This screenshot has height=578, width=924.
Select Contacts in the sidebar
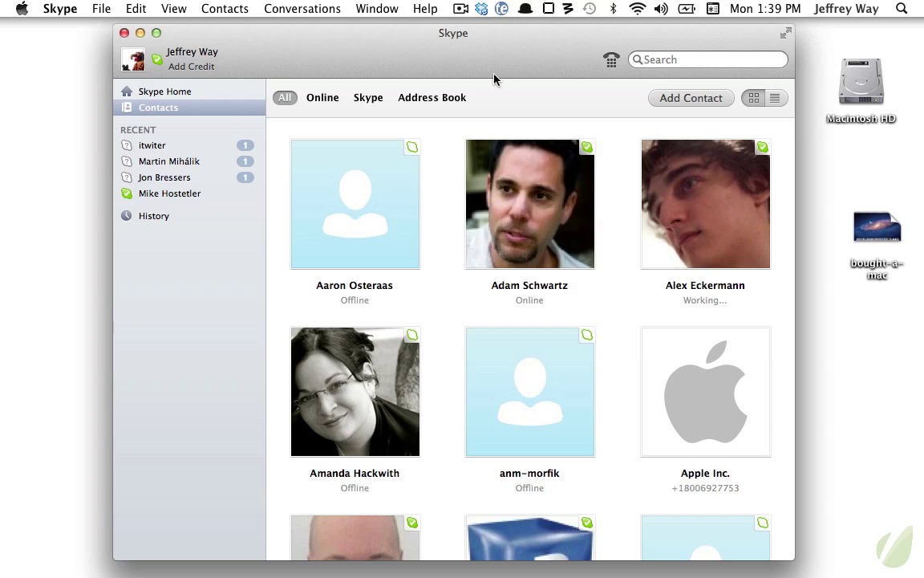coord(189,108)
